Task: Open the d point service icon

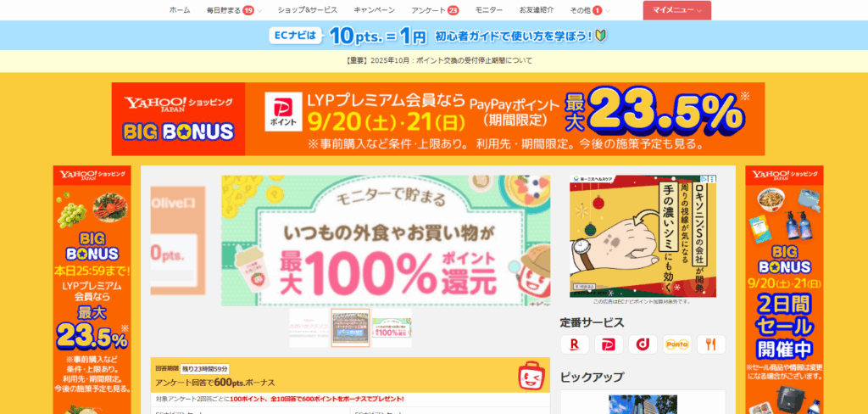Action: pos(643,344)
